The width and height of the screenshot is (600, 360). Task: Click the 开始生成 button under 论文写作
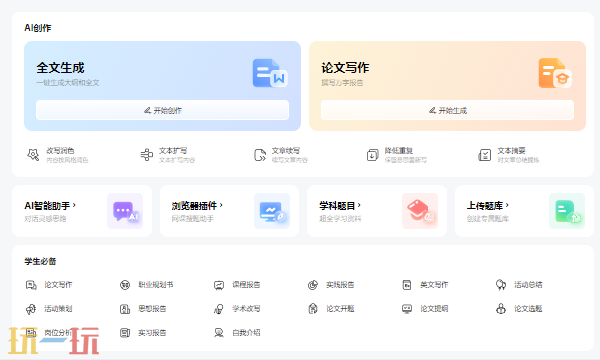point(447,110)
